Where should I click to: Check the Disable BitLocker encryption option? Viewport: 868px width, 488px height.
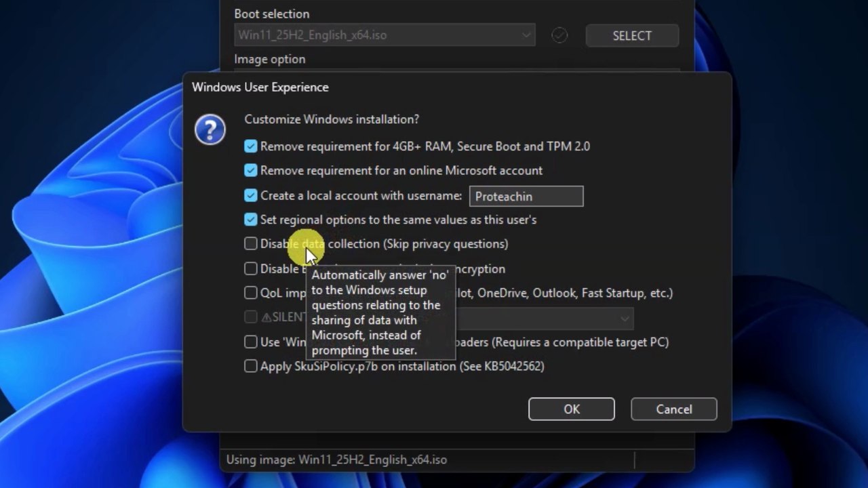point(251,268)
